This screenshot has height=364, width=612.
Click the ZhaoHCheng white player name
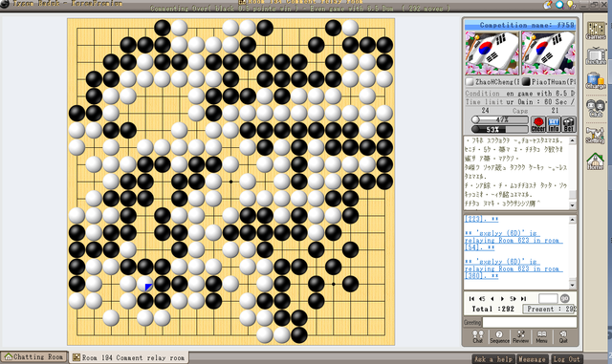pyautogui.click(x=497, y=82)
